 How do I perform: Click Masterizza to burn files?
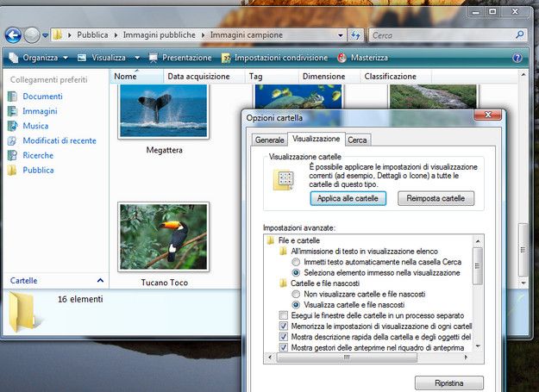(363, 58)
